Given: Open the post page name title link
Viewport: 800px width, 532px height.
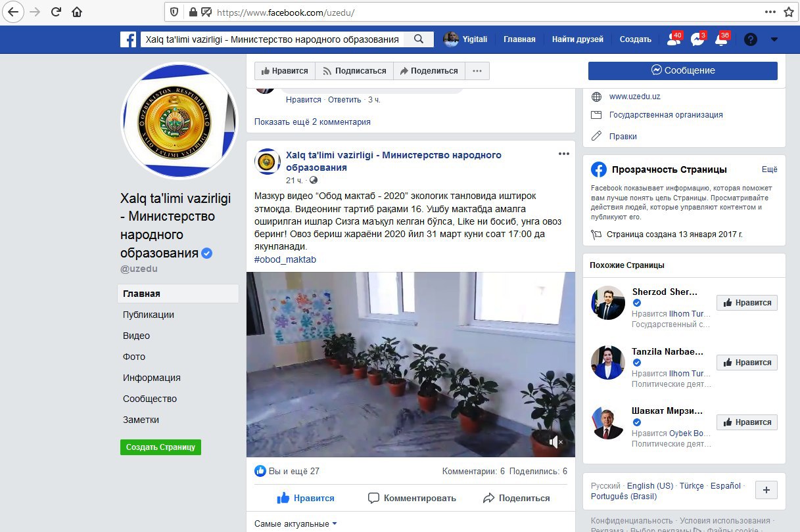Looking at the screenshot, I should [393, 161].
